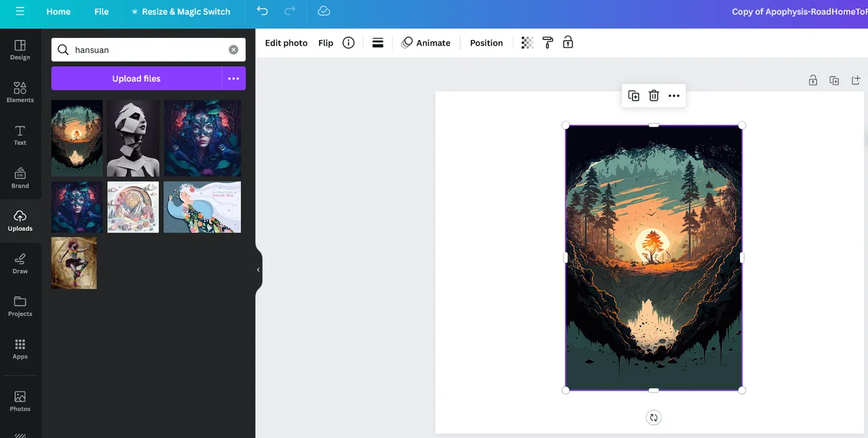868x438 pixels.
Task: Click the duplicate page icon
Action: tap(834, 81)
